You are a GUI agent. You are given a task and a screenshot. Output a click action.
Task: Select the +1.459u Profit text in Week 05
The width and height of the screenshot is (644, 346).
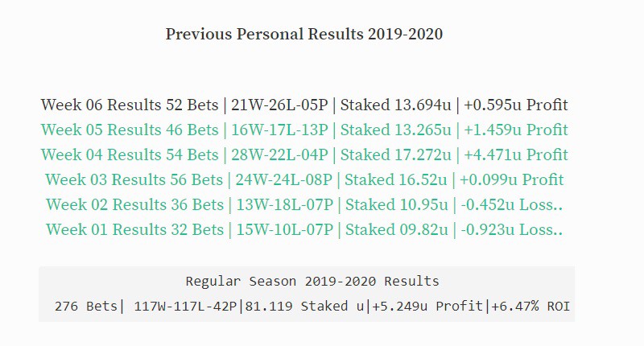coord(516,130)
